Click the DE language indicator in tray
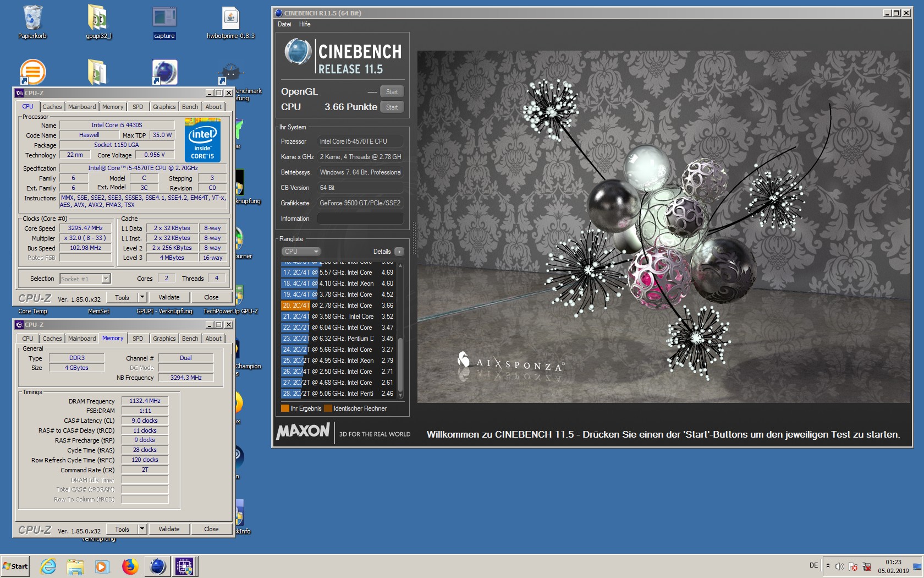Viewport: 924px width, 578px height. tap(813, 565)
